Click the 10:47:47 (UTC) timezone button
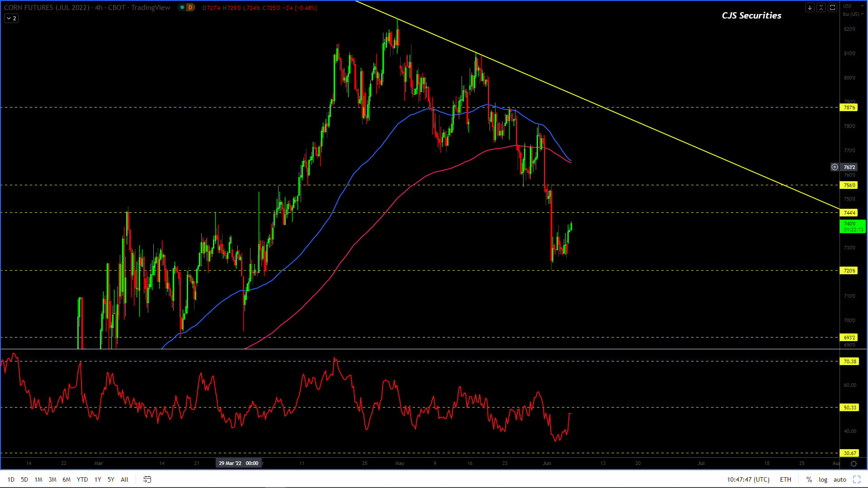The image size is (868, 488). click(748, 479)
